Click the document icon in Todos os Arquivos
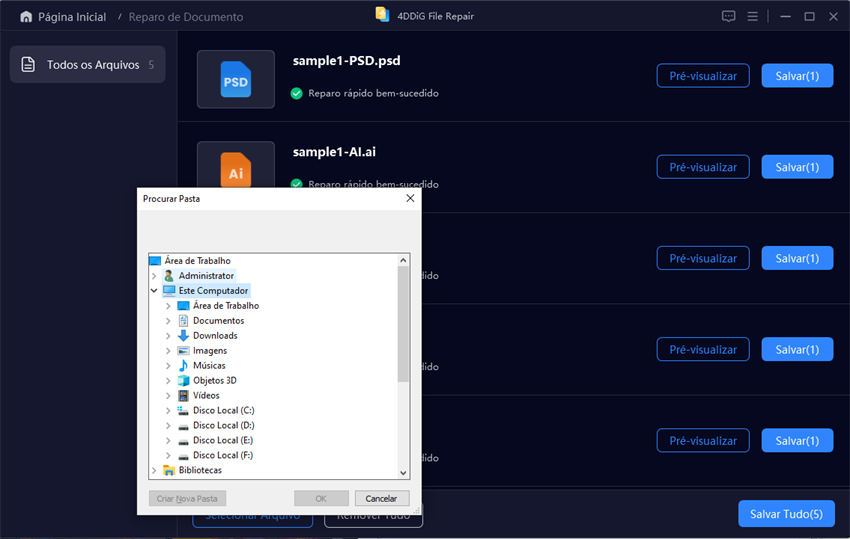This screenshot has width=850, height=539. (28, 65)
